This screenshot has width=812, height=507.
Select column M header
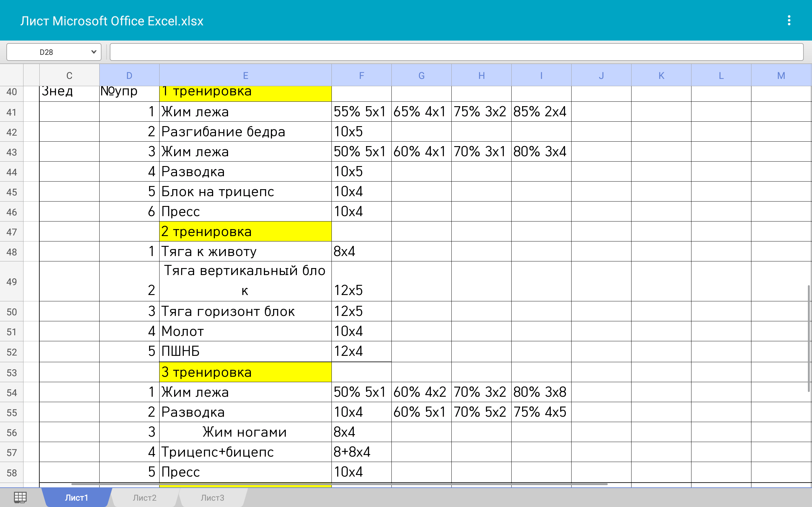pyautogui.click(x=781, y=75)
